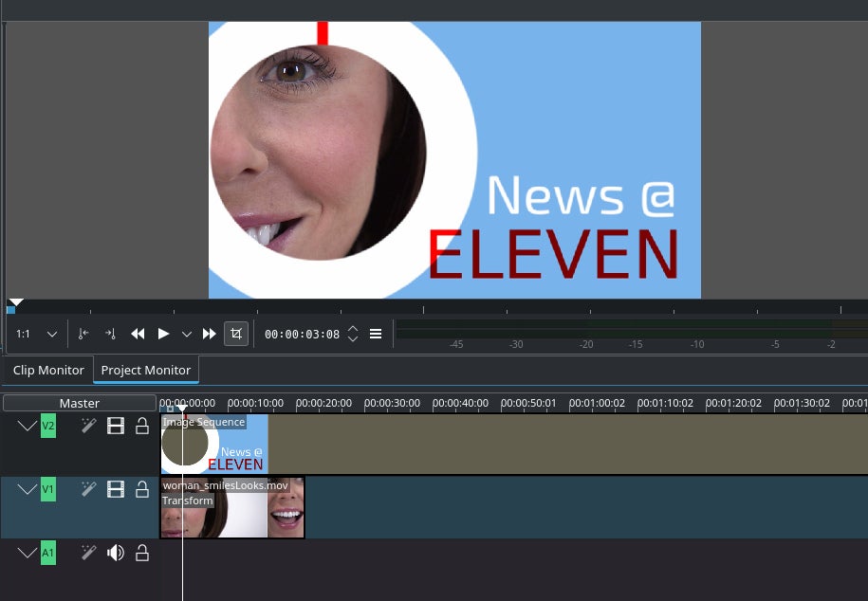This screenshot has height=601, width=868.
Task: Hide video on track V2
Action: (116, 427)
